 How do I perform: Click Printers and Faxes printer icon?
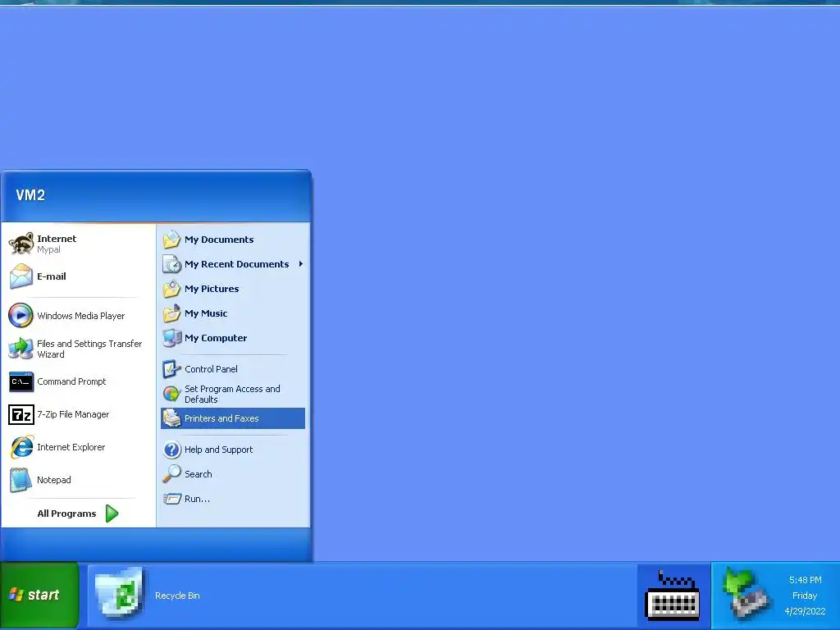click(172, 418)
